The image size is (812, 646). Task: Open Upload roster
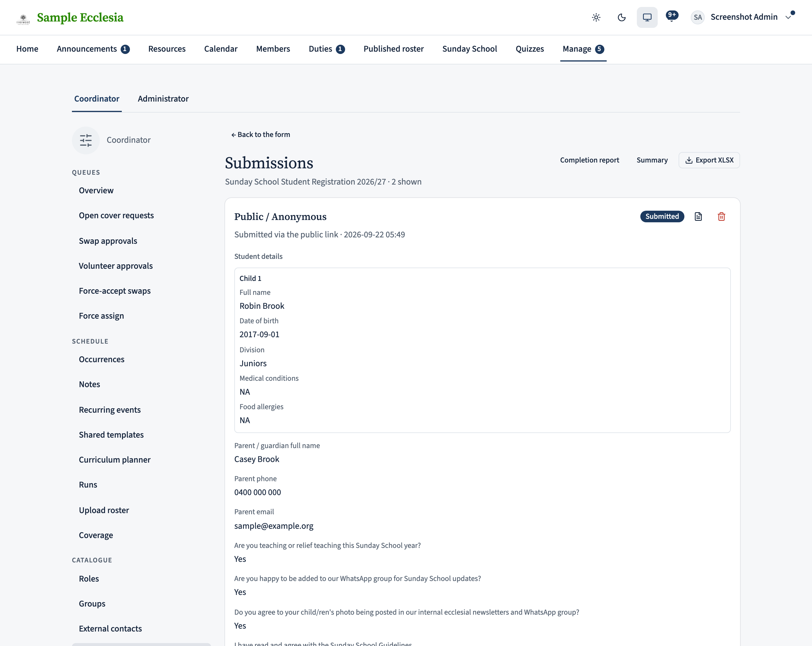point(104,510)
